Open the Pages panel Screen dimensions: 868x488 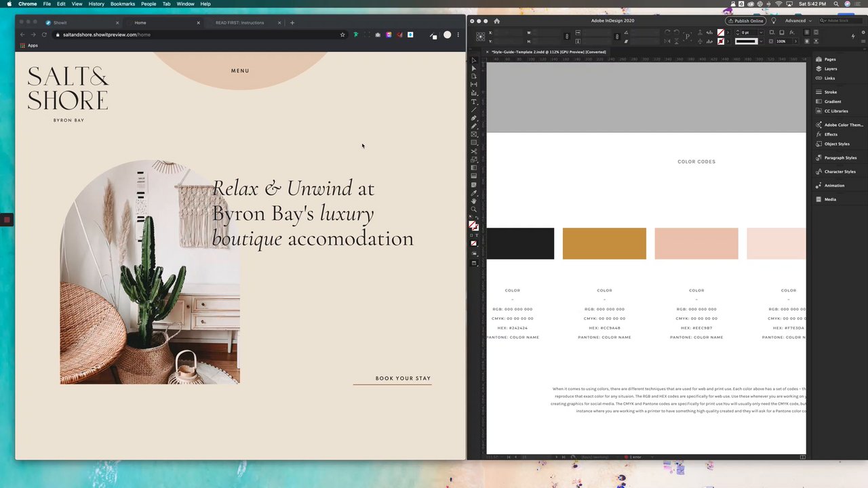830,59
